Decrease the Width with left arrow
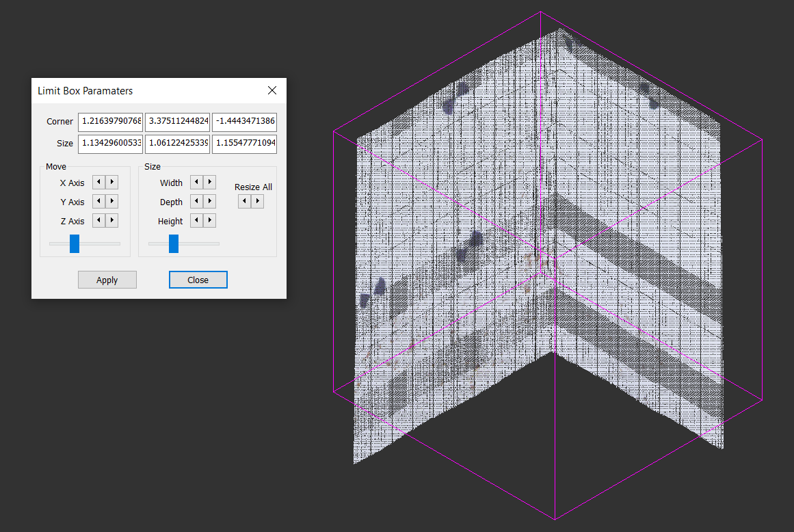This screenshot has width=794, height=532. pos(197,182)
